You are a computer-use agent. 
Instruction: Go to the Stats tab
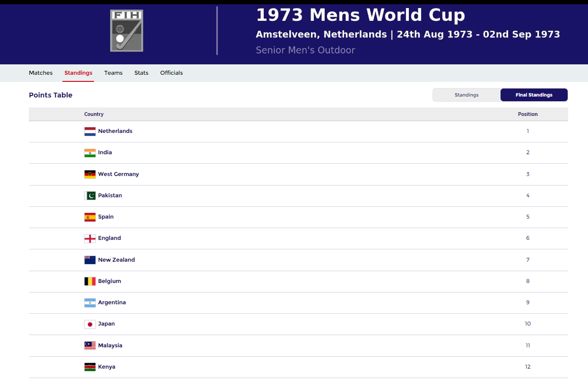141,73
